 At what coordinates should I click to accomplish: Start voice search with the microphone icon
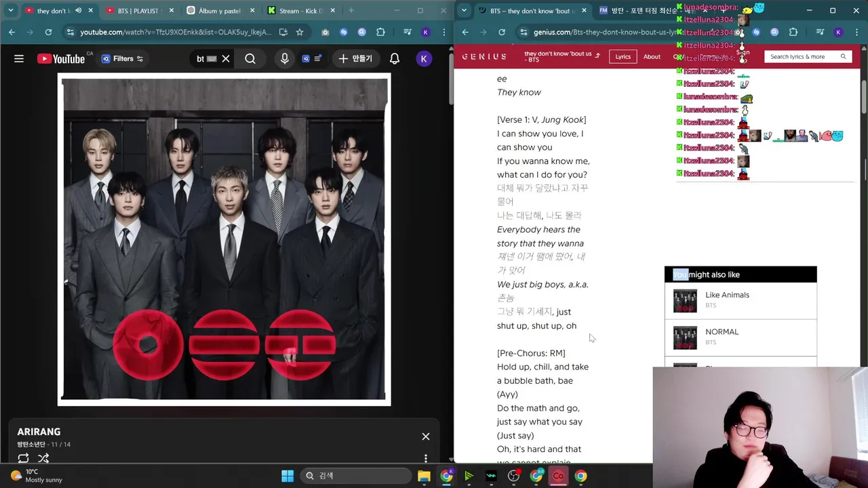click(x=285, y=59)
